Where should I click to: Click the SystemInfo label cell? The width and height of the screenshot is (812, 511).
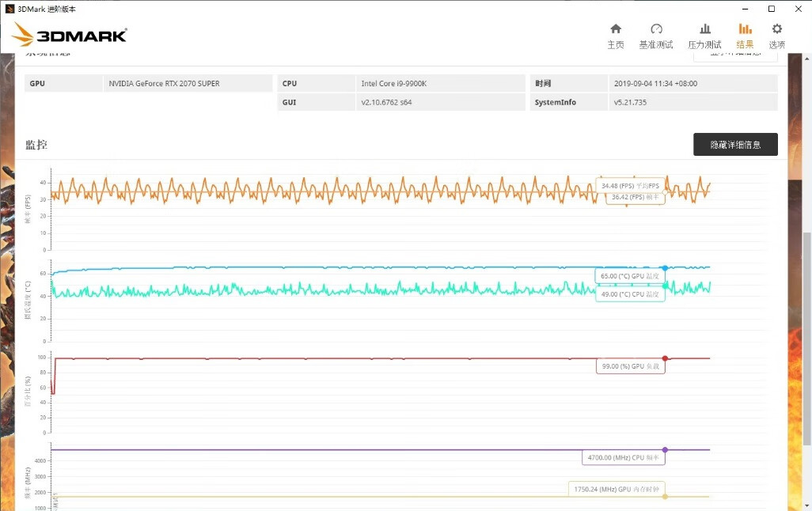(568, 102)
